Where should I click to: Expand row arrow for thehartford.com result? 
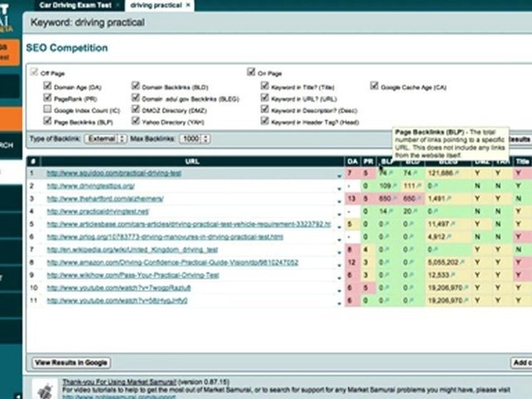pos(339,201)
